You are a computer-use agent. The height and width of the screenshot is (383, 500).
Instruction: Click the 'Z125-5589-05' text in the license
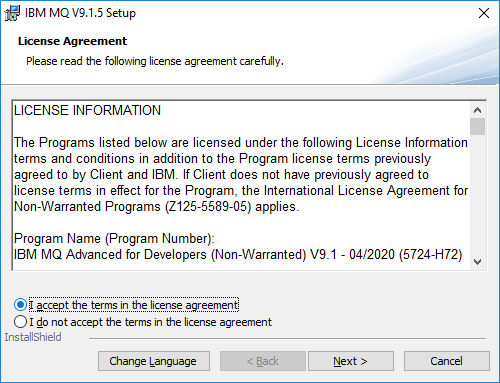[x=208, y=207]
